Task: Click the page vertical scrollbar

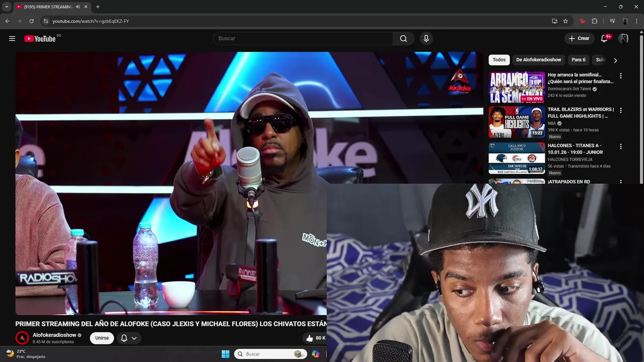Action: [641, 108]
